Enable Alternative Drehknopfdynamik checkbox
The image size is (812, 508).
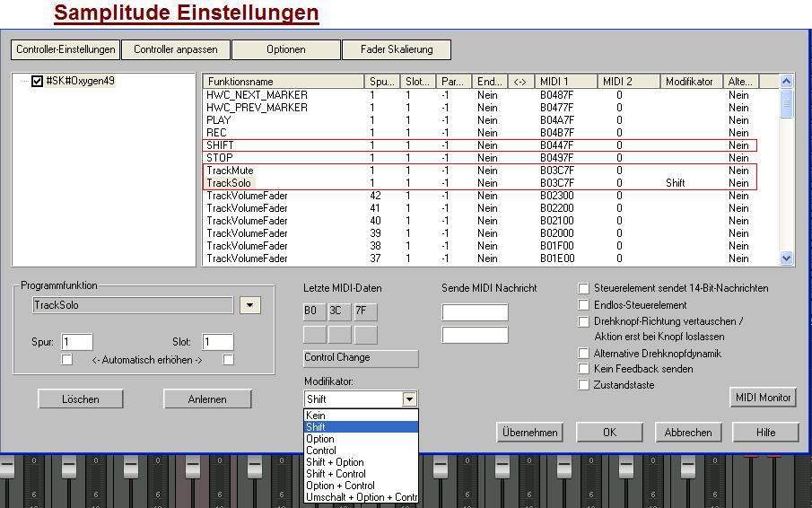pos(583,354)
